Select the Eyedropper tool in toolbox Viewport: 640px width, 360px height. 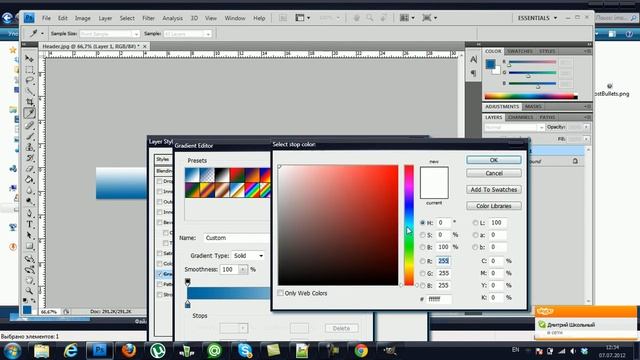29,113
